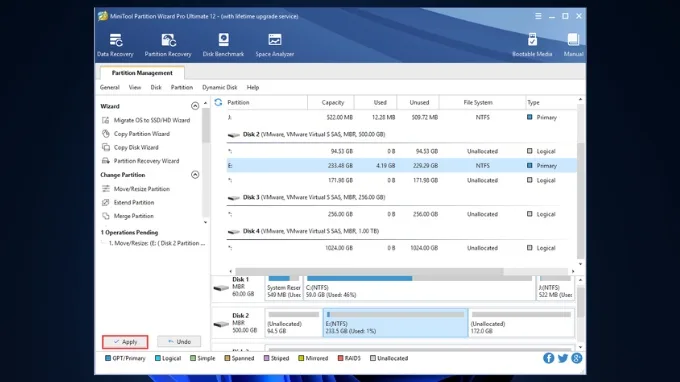
Task: Select the E: NTFS partition row
Action: click(402, 166)
